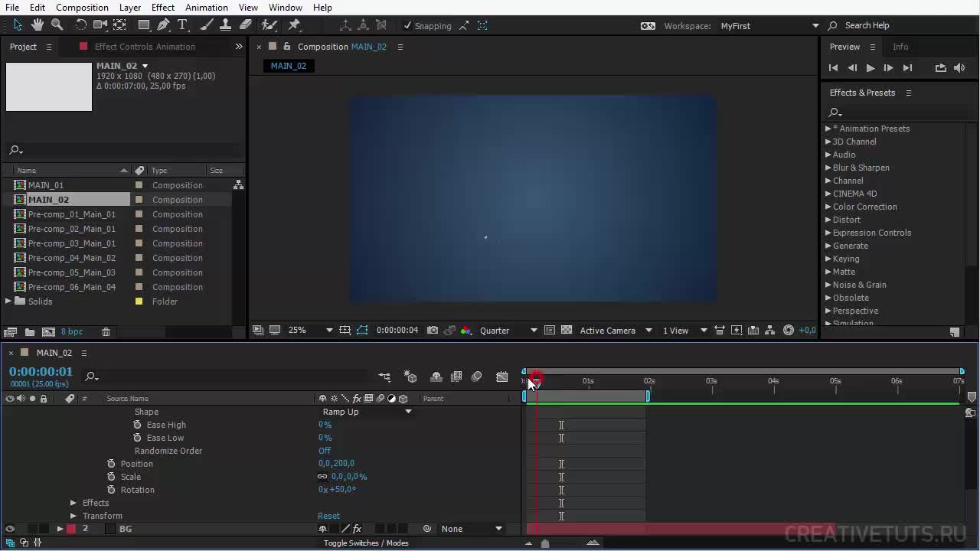Enable the Snapping checkbox
The height and width of the screenshot is (551, 980).
coord(407,26)
